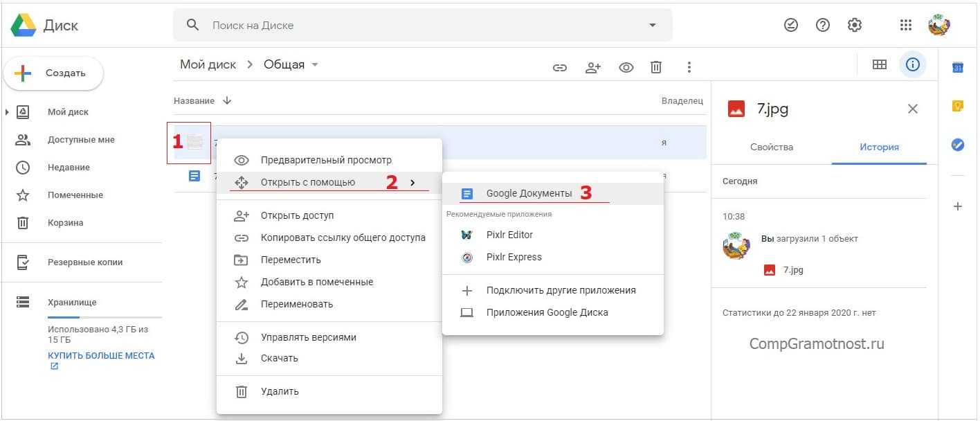
Task: Toggle the info details panel button
Action: pos(913,64)
